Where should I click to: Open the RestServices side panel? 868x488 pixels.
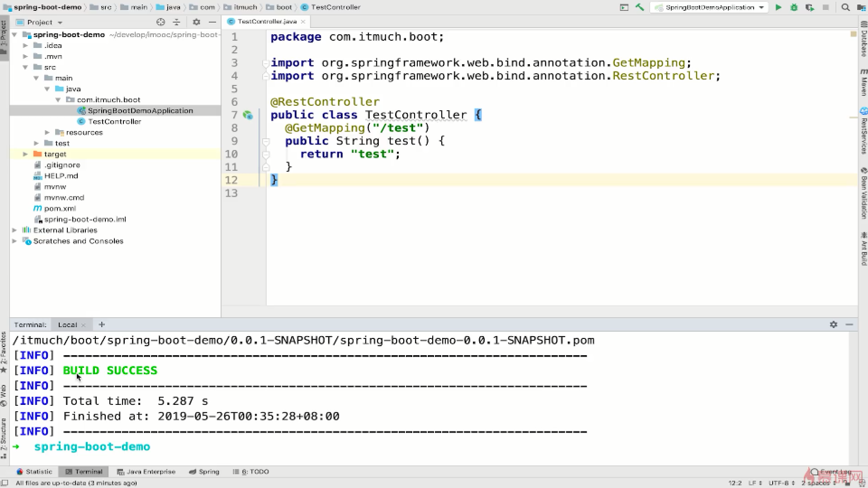tap(863, 131)
